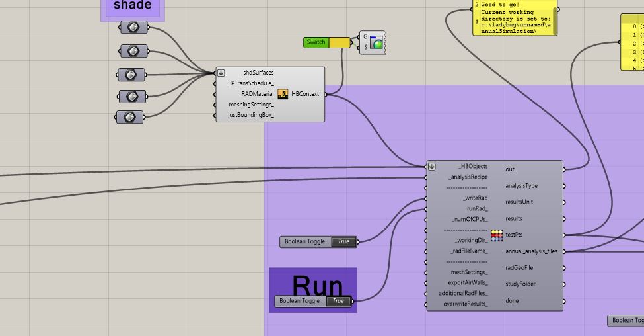
Task: Flip the True toggle wired to _writeRad
Action: 343,242
